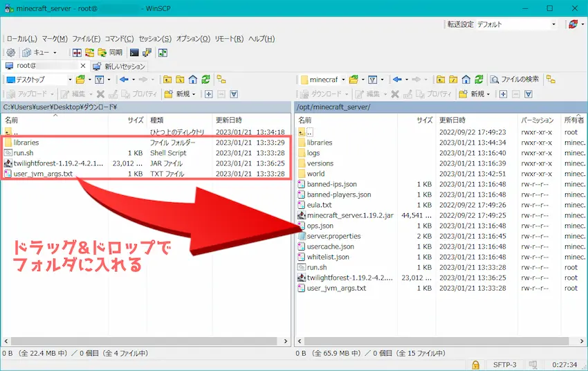The image size is (588, 371).
Task: Click the remote panel select files plus icon
Action: [503, 94]
